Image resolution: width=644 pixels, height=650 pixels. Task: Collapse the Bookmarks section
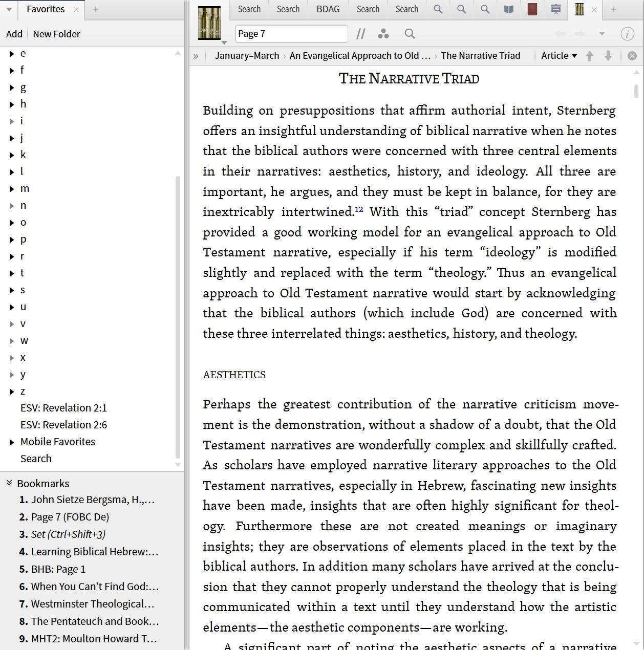coord(9,483)
